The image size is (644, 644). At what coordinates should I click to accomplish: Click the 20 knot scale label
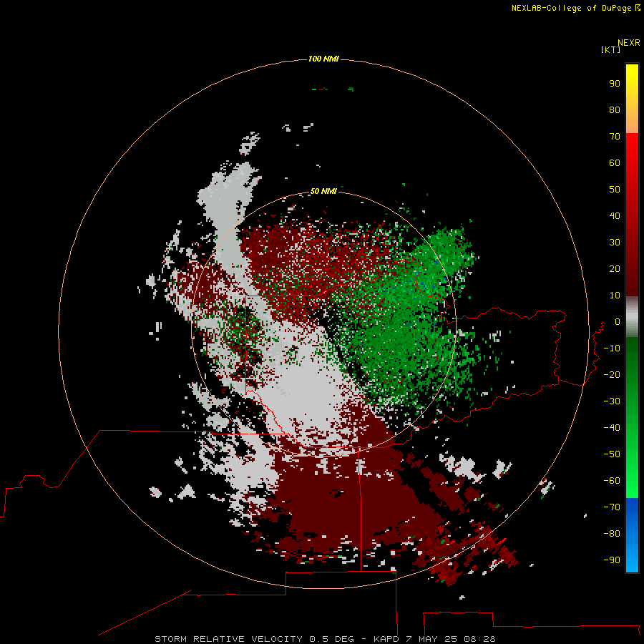pos(615,268)
